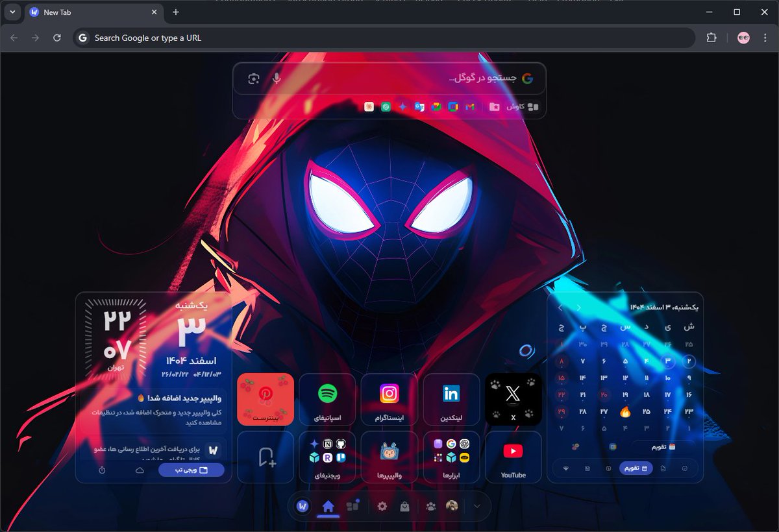Open the Instagram shortcut tile

(x=389, y=399)
